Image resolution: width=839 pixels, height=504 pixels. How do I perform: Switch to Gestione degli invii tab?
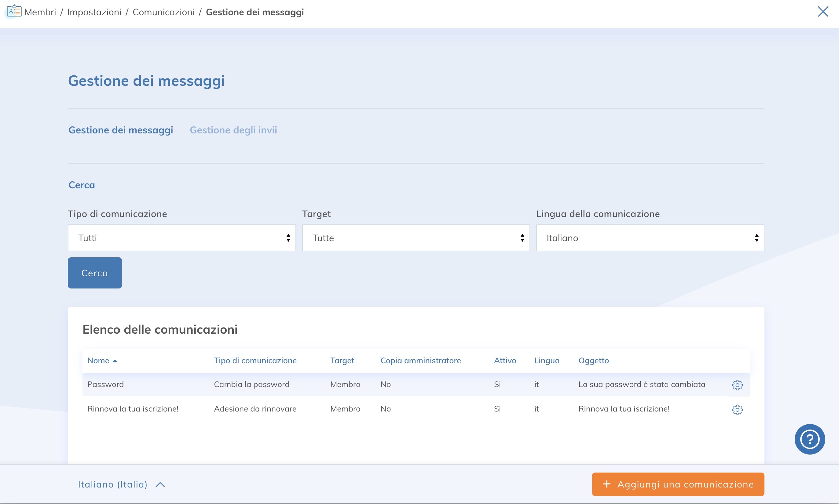pyautogui.click(x=233, y=130)
